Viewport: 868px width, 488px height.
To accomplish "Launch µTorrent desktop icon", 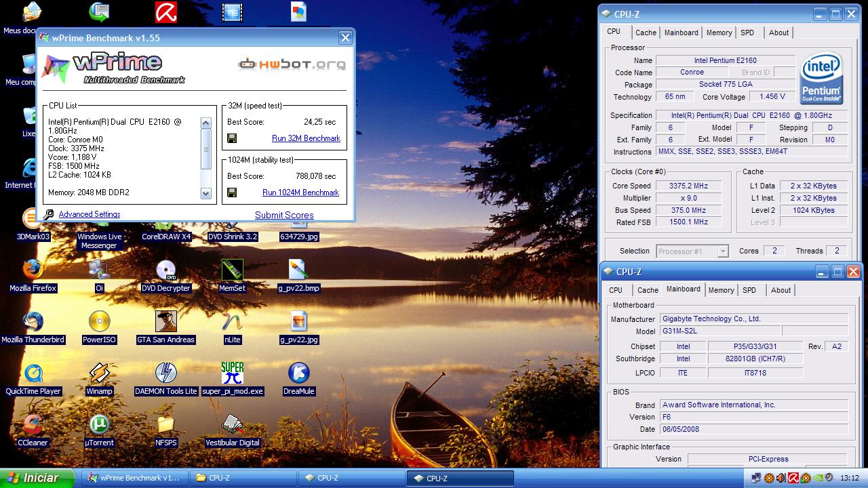I will pos(99,430).
